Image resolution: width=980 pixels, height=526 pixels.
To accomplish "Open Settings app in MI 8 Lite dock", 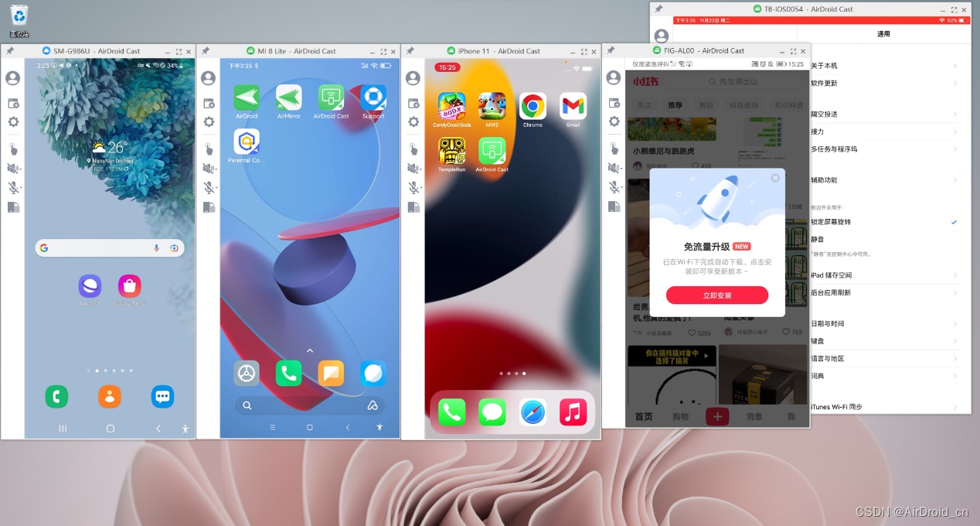I will 247,374.
